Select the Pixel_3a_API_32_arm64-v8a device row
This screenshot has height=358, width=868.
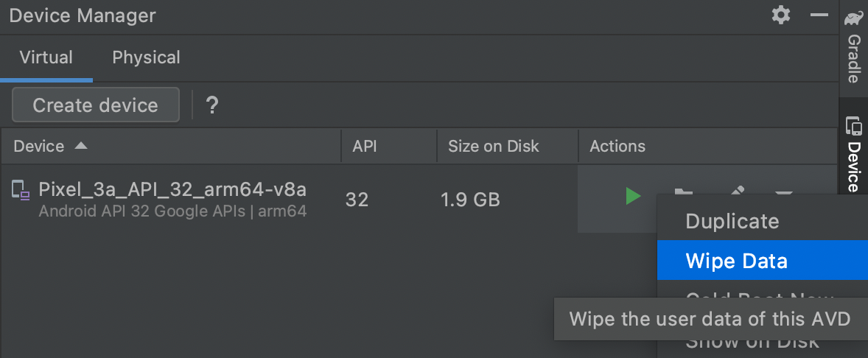click(172, 199)
